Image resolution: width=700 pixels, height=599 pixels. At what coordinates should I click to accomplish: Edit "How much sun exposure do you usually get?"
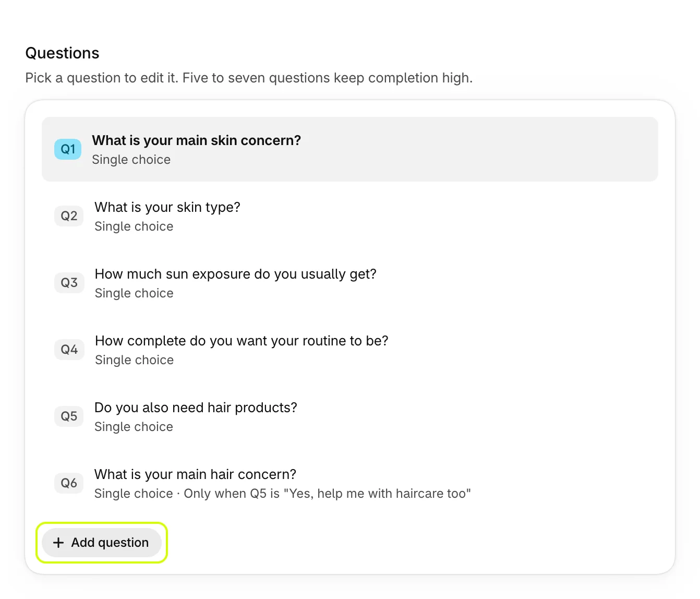350,283
